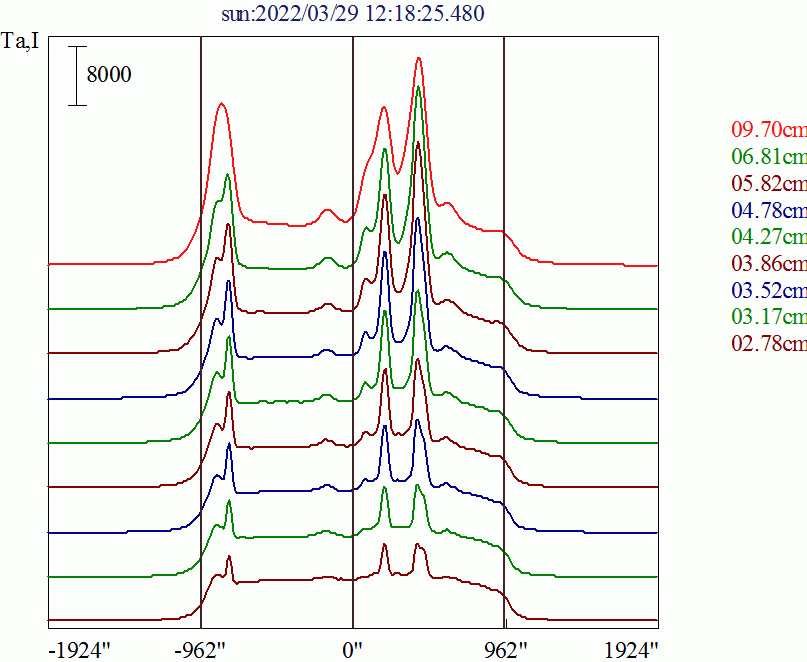Click the Ta,I axis label
Viewport: 807px width, 662px height.
pyautogui.click(x=20, y=40)
